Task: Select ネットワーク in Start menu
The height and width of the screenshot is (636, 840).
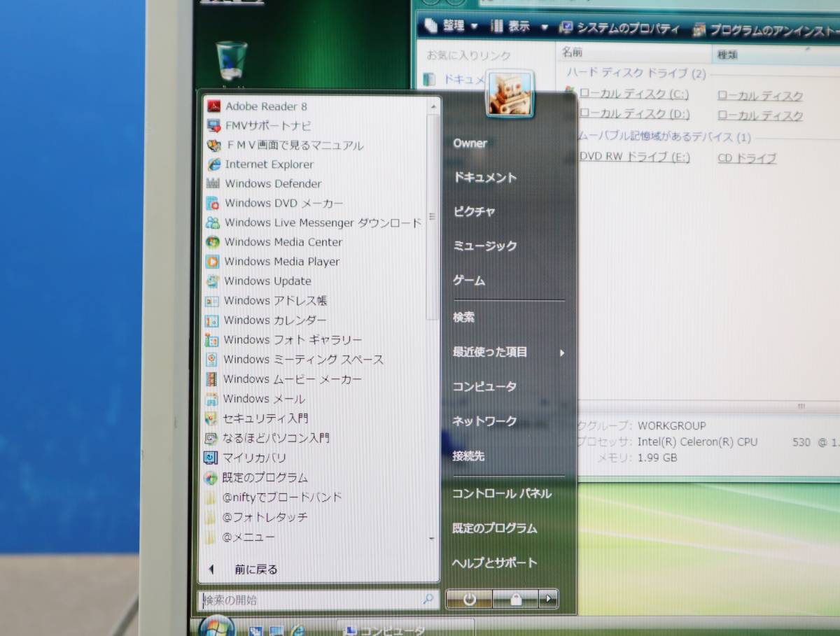Action: click(x=484, y=421)
